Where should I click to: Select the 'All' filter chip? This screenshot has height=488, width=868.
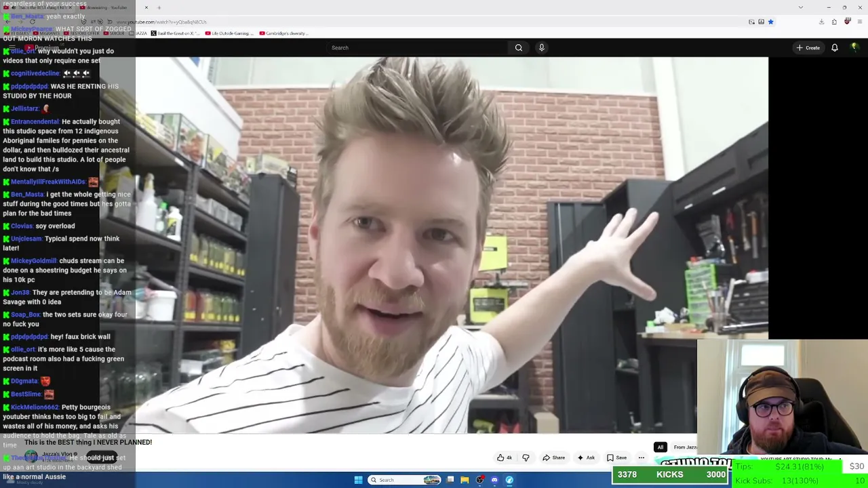660,447
